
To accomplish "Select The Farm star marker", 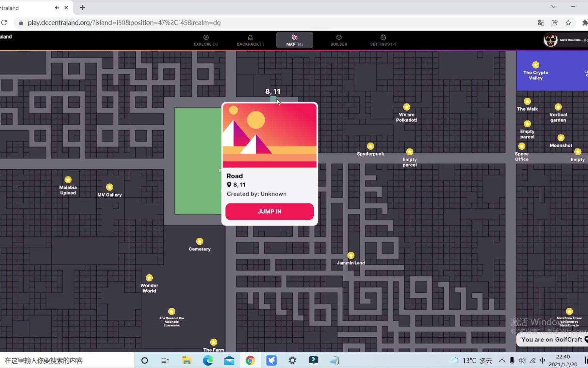I will coord(214,342).
